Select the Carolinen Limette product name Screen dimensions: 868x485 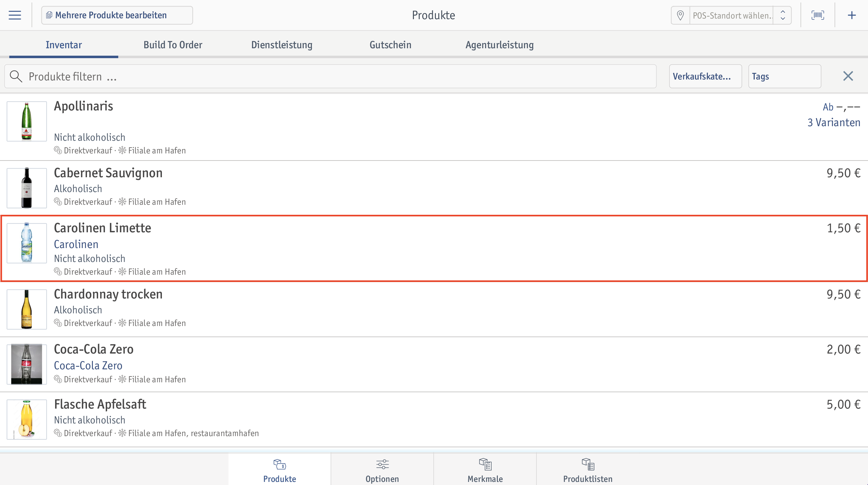click(102, 228)
